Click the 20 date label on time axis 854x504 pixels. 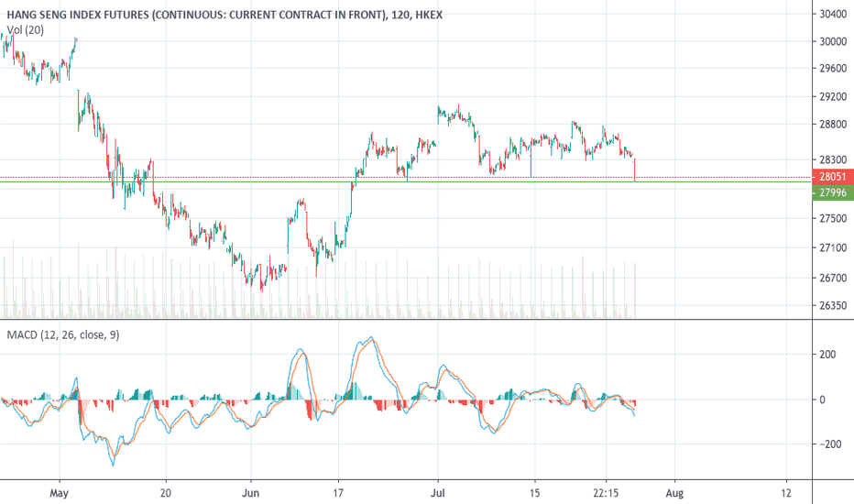[166, 493]
